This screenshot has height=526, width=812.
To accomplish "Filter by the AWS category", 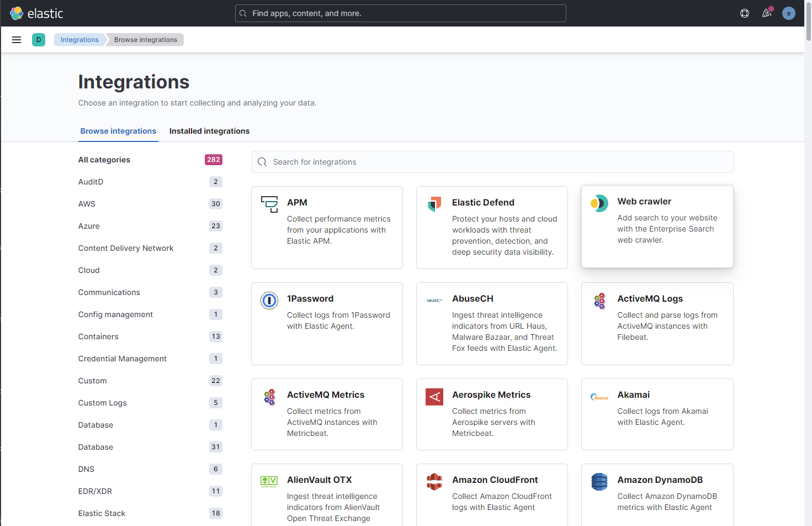I will click(x=150, y=204).
